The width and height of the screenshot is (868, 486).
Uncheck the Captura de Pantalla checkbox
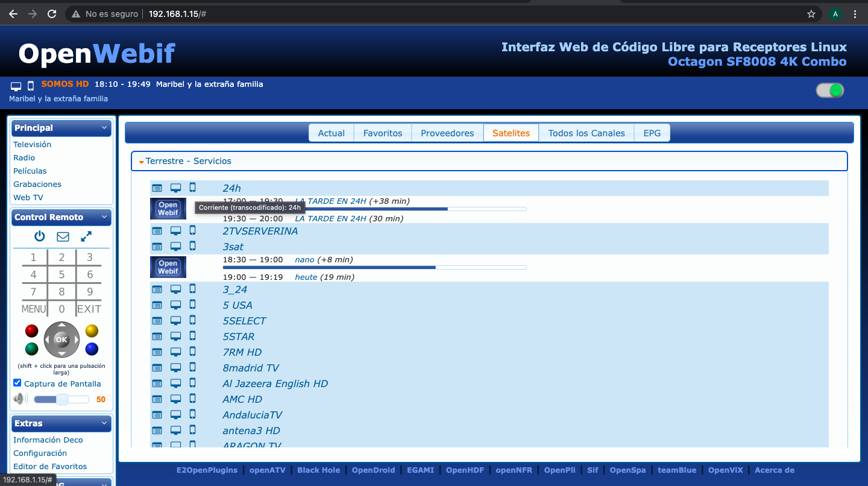17,383
